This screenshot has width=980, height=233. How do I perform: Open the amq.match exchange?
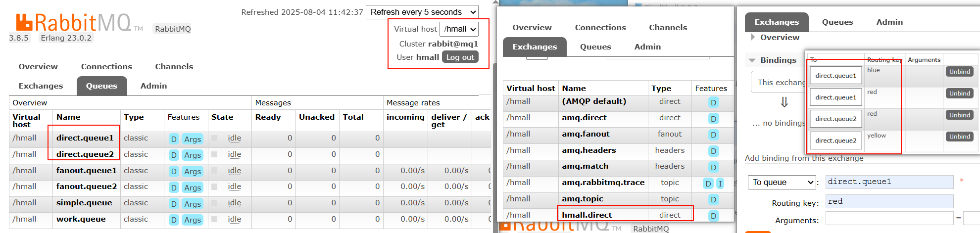click(585, 166)
